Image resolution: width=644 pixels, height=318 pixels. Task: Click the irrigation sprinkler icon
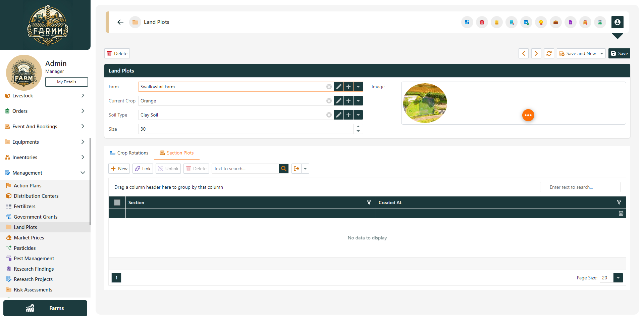(600, 22)
